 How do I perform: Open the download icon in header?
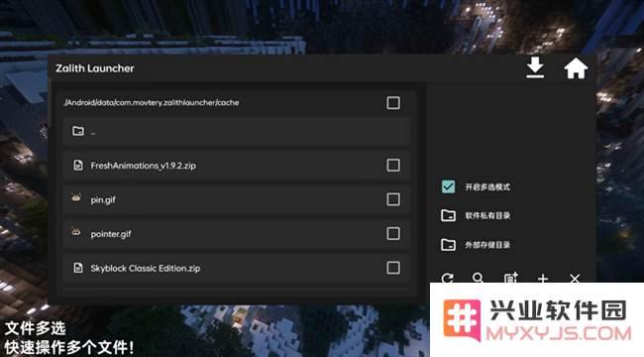coord(535,67)
